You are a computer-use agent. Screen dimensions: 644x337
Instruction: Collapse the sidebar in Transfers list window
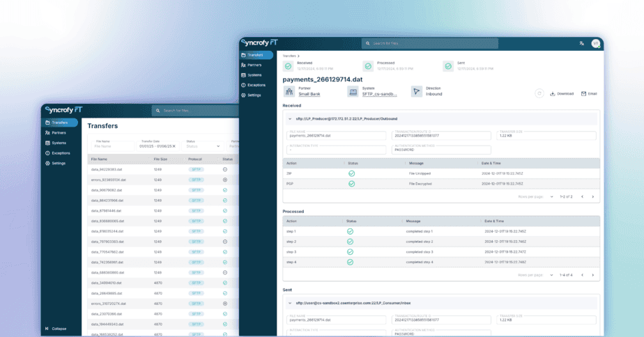(x=56, y=329)
